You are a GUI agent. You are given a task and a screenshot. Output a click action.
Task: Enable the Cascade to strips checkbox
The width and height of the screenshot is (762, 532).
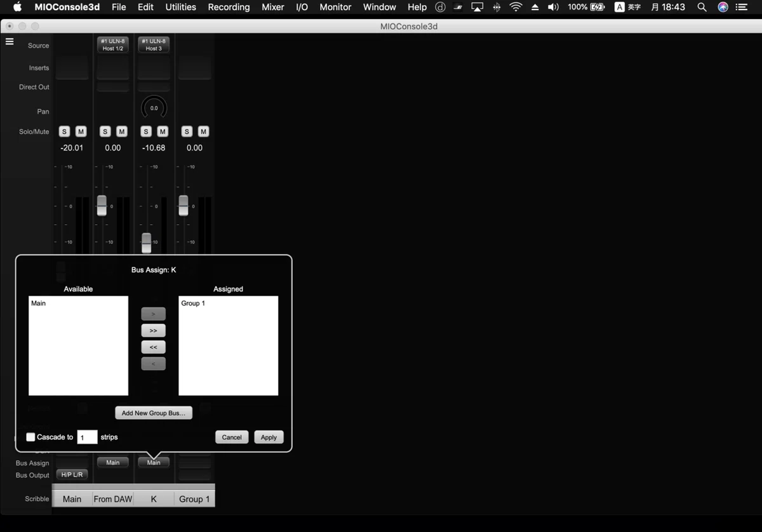[30, 437]
